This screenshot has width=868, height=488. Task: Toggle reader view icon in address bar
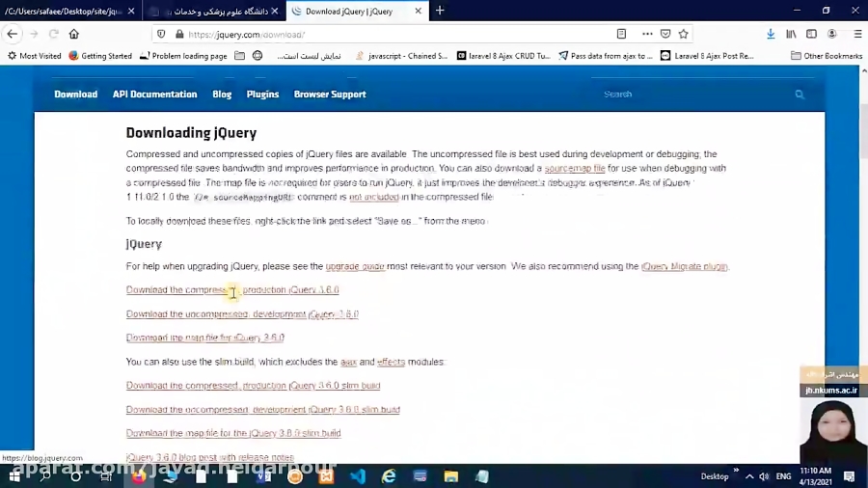tap(621, 34)
